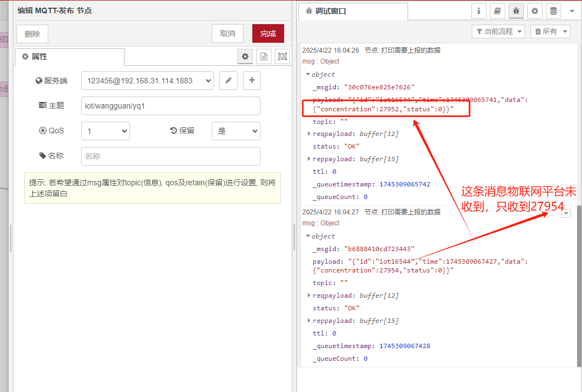Screen dimensions: 582x392
Task: Open the context data database icon
Action: tap(553, 11)
